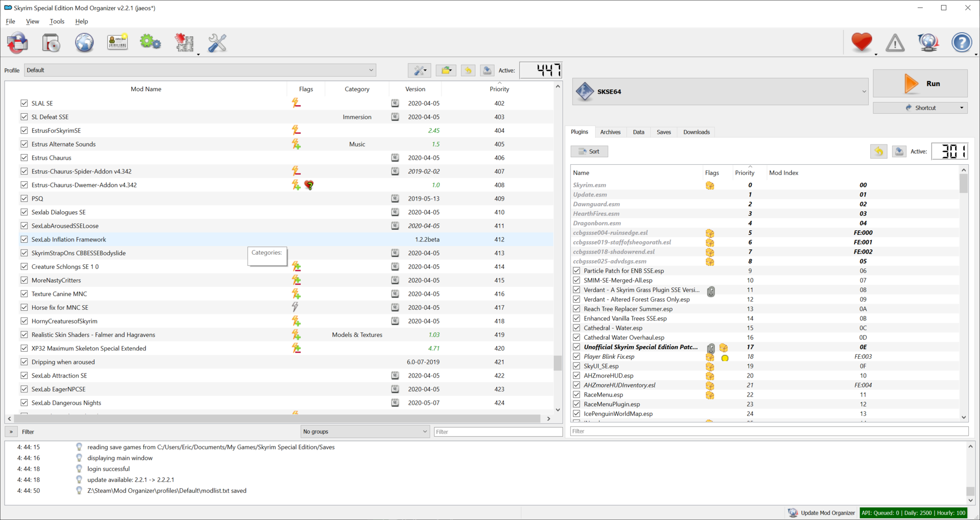Click the Sort plugins button
The width and height of the screenshot is (980, 520).
589,152
